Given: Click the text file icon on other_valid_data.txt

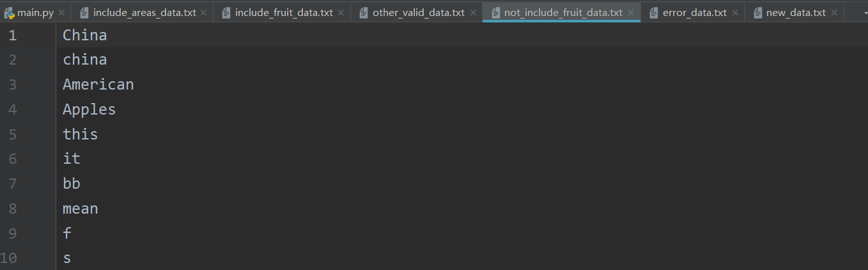Looking at the screenshot, I should (x=364, y=13).
